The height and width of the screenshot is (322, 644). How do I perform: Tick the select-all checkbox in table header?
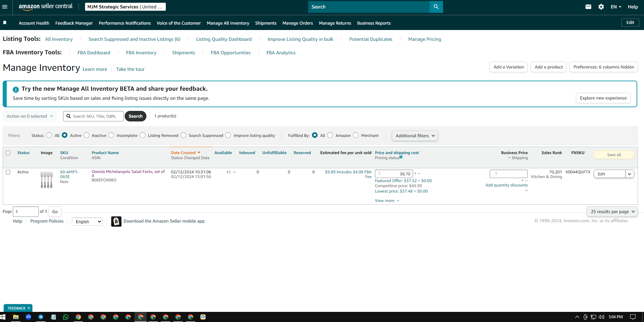click(x=8, y=153)
